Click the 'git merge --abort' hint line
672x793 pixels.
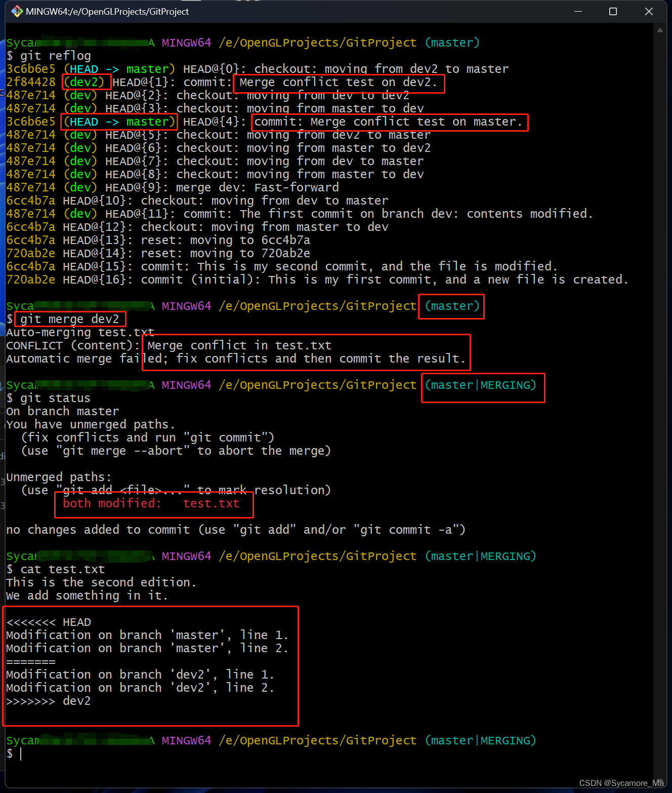(176, 451)
